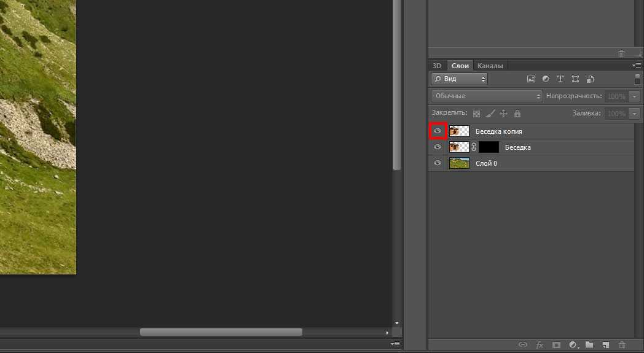The image size is (644, 353).
Task: Select layer name Слой 0
Action: coord(486,163)
